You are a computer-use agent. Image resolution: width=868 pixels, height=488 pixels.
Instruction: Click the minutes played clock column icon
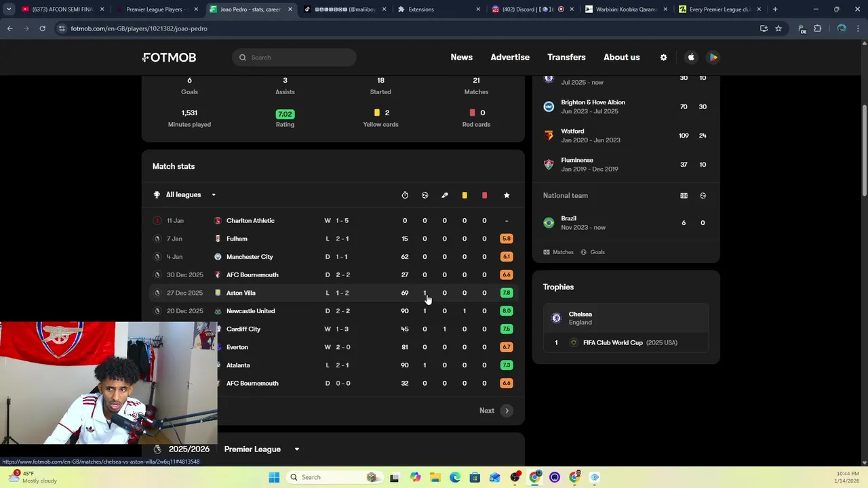tap(405, 195)
